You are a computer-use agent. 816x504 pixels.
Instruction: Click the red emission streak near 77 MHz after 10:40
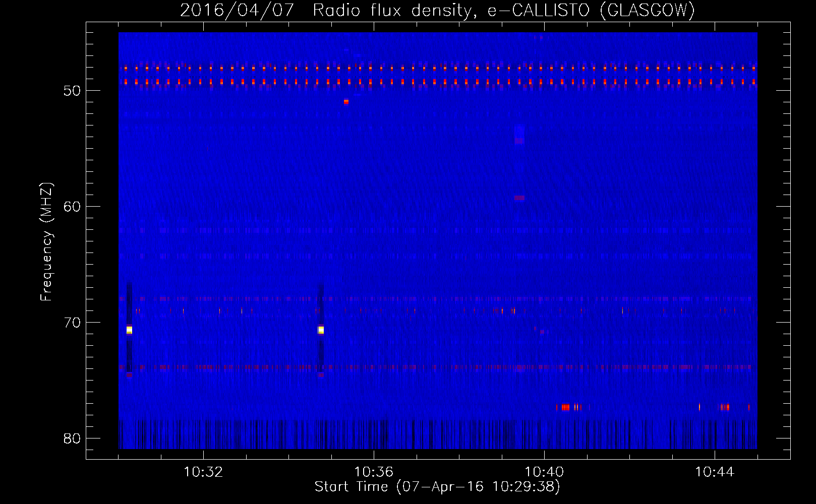[x=565, y=407]
